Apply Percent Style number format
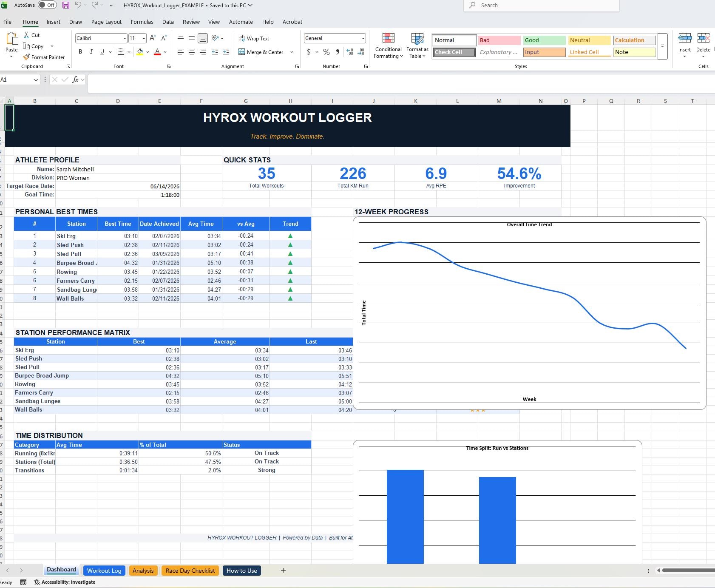 click(326, 52)
